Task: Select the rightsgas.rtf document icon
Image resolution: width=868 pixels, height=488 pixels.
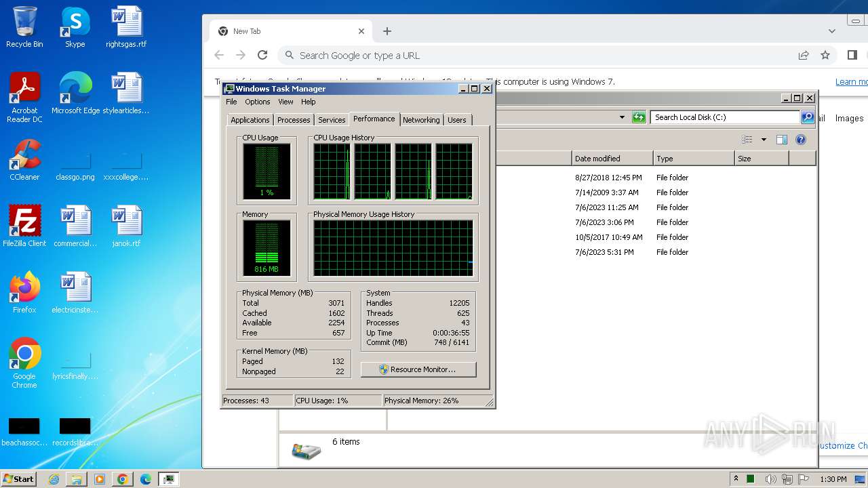Action: click(x=126, y=27)
